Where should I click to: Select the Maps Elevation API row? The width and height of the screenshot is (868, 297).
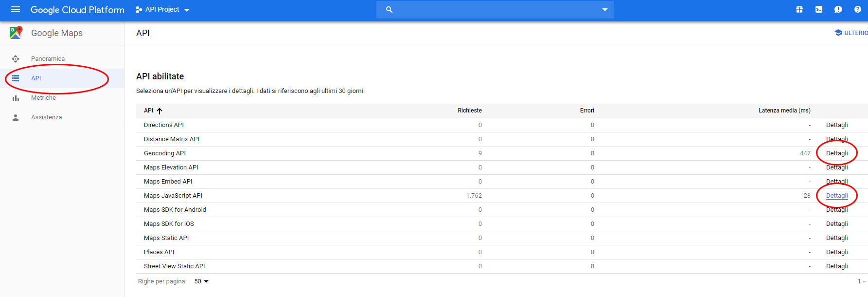(x=502, y=167)
